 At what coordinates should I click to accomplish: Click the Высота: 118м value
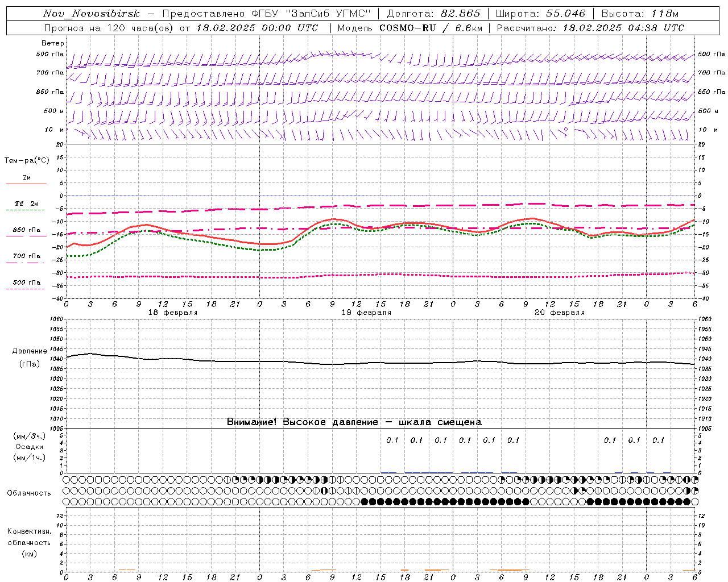pos(640,14)
